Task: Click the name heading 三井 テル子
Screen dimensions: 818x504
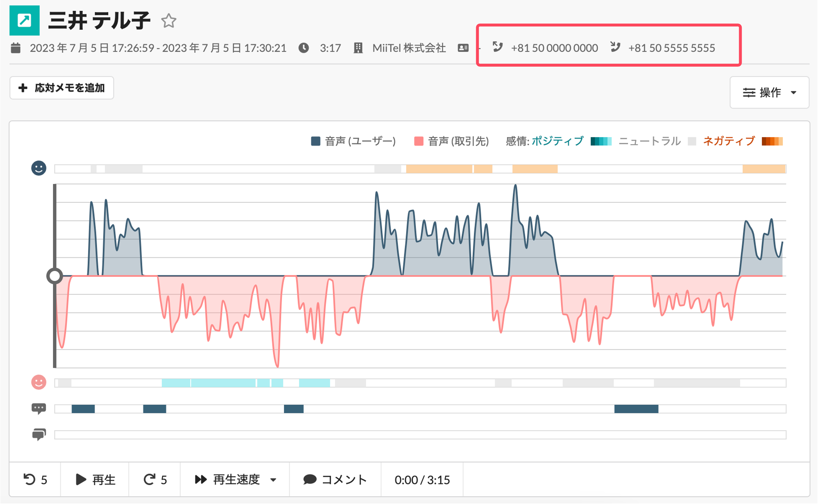Action: [99, 21]
